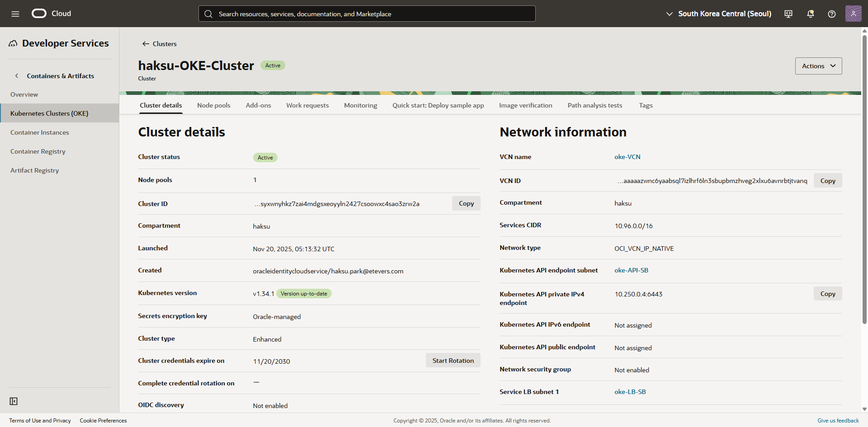
Task: Copy the Kubernetes API private IPv4 endpoint
Action: pos(827,294)
